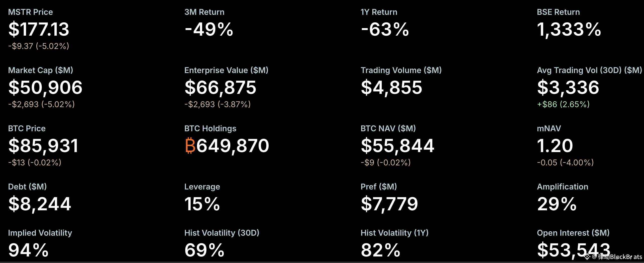Click the Market Cap ($M) label
The width and height of the screenshot is (644, 263).
41,70
